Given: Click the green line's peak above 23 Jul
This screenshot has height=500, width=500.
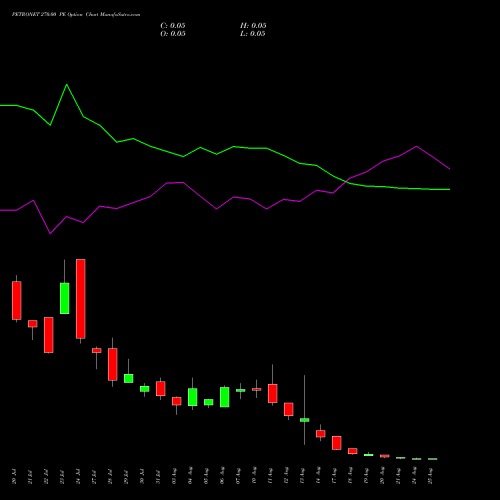Looking at the screenshot, I should (67, 85).
